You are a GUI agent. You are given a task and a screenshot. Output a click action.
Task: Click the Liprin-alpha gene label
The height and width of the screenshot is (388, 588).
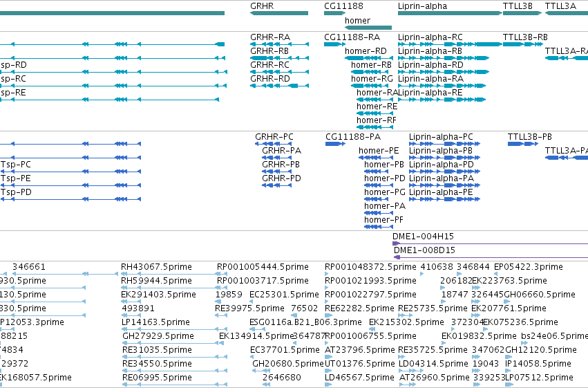tap(422, 6)
